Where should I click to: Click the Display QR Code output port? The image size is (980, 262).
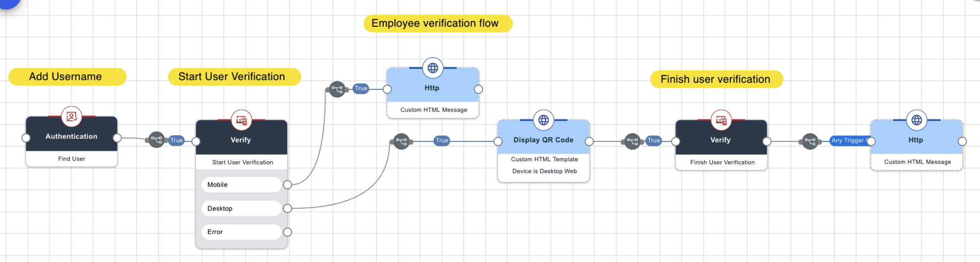tap(589, 141)
